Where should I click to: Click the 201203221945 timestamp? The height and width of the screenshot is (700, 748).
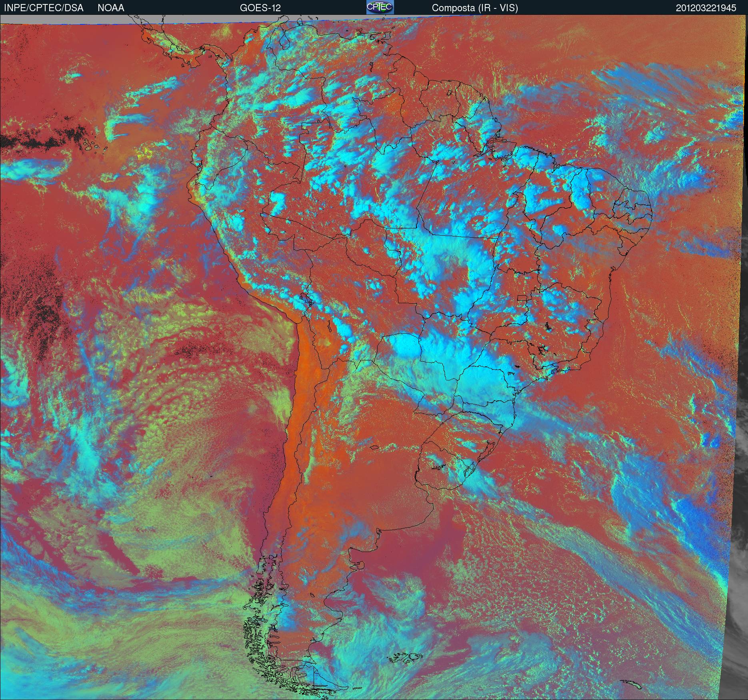[x=706, y=8]
